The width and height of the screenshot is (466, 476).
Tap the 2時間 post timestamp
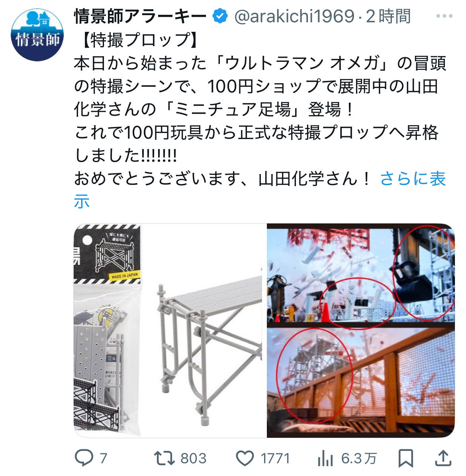point(388,16)
